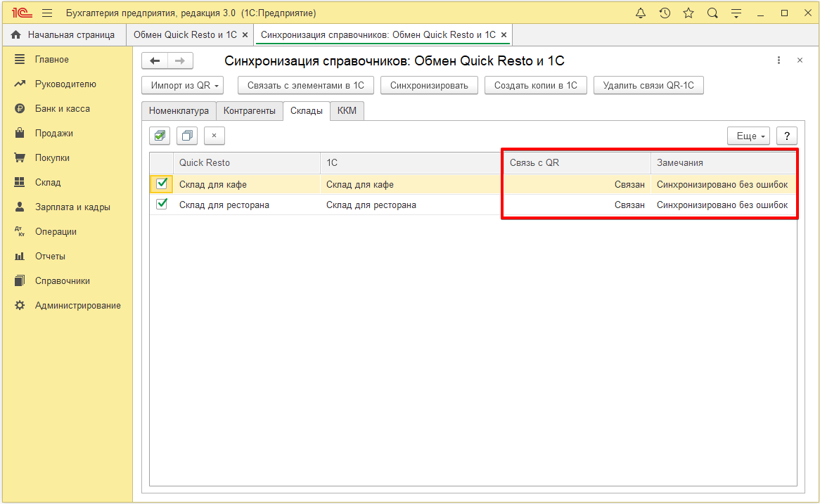Switch to Начальная страница tab
820x504 pixels.
click(64, 34)
